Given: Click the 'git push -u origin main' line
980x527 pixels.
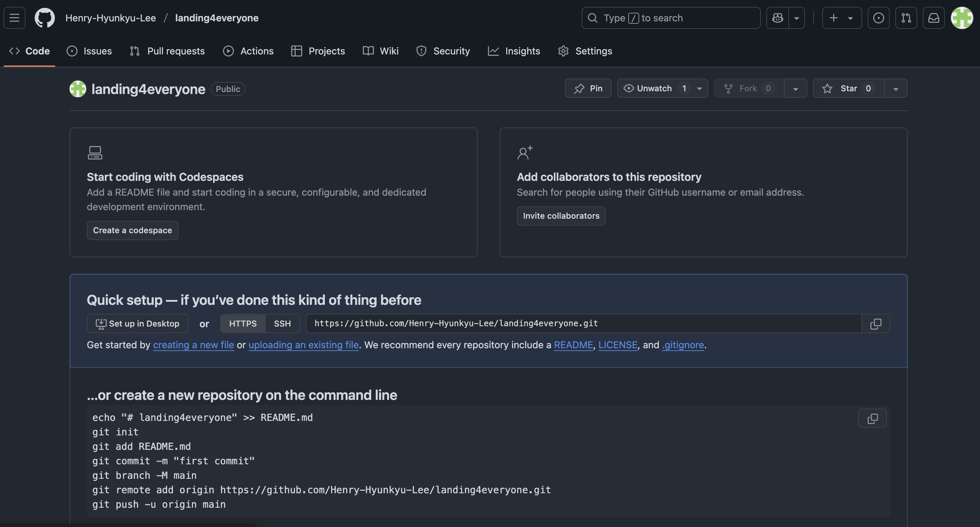Looking at the screenshot, I should [159, 504].
